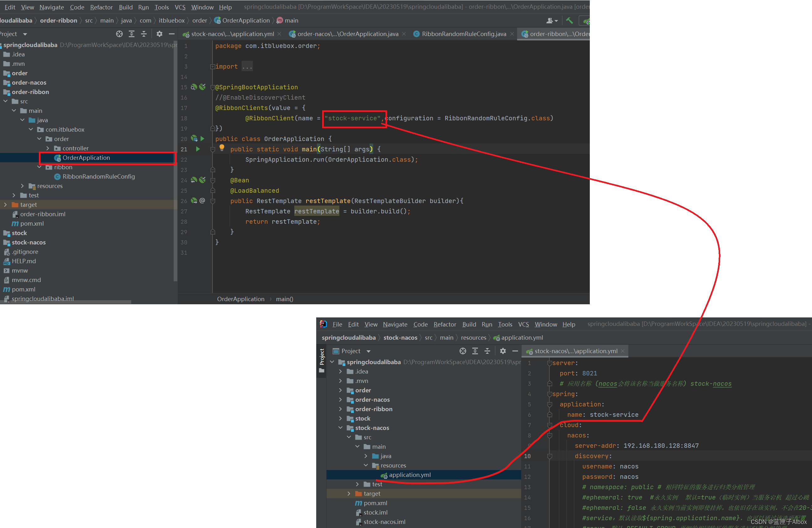This screenshot has width=812, height=528.
Task: Close the RibbonRandomRuleConfig.java tab
Action: 512,34
